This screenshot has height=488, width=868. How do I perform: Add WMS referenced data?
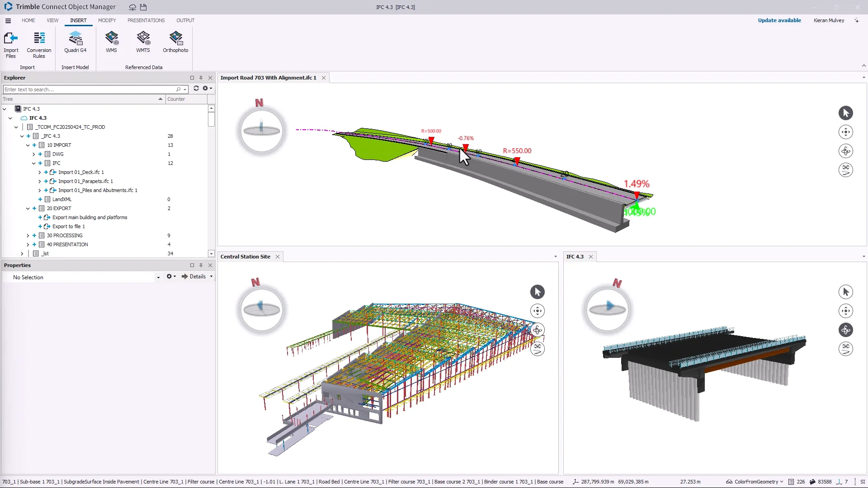coord(111,39)
